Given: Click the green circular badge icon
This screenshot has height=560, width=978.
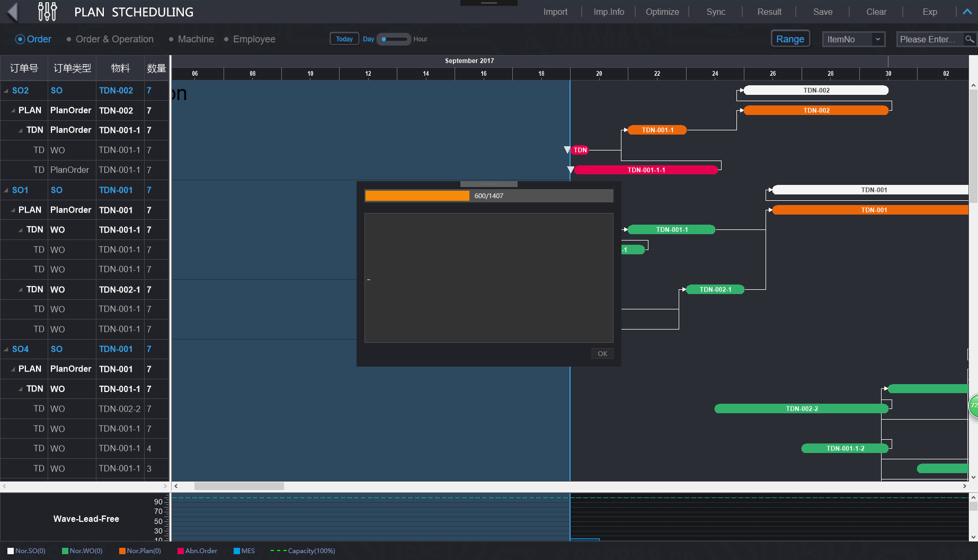Looking at the screenshot, I should tap(974, 405).
